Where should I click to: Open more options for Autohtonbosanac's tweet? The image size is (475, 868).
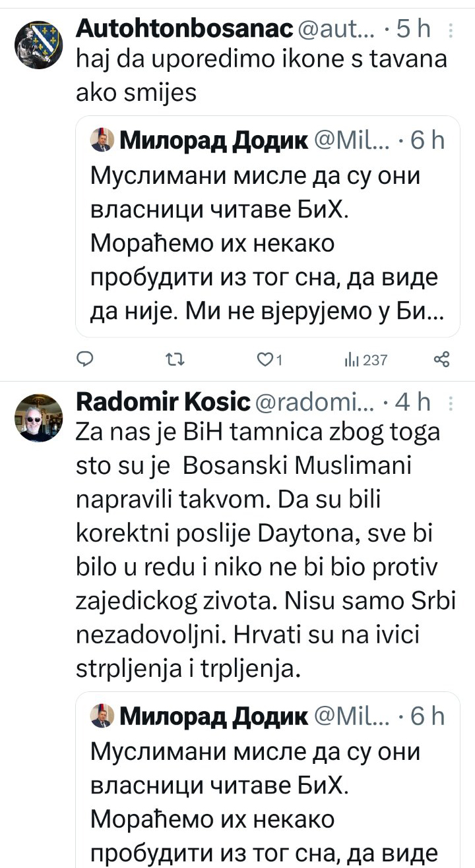point(451,30)
